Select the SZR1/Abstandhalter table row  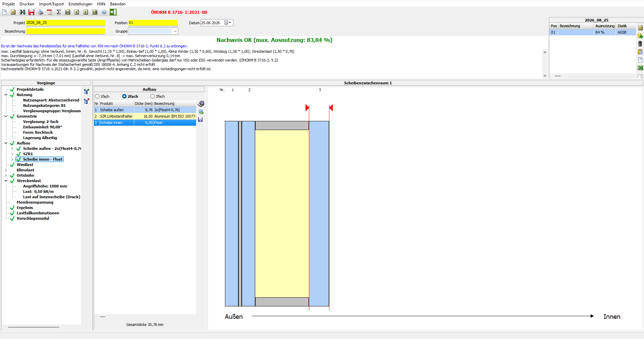click(145, 116)
